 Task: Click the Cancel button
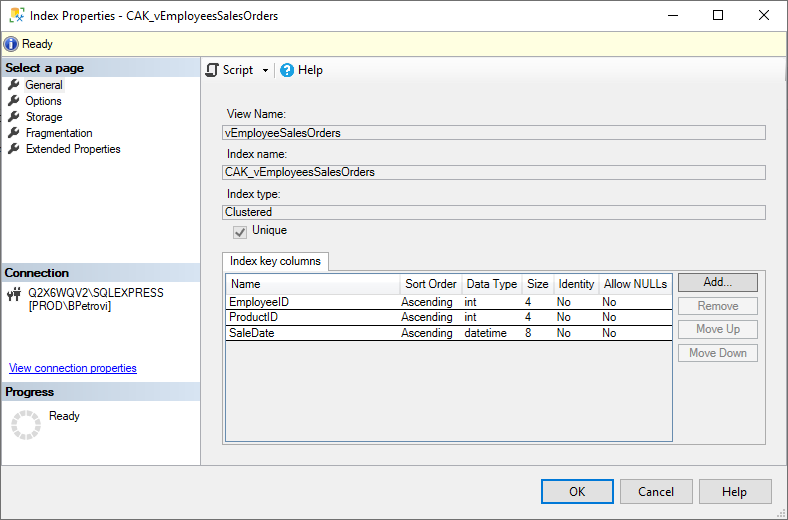click(x=656, y=491)
